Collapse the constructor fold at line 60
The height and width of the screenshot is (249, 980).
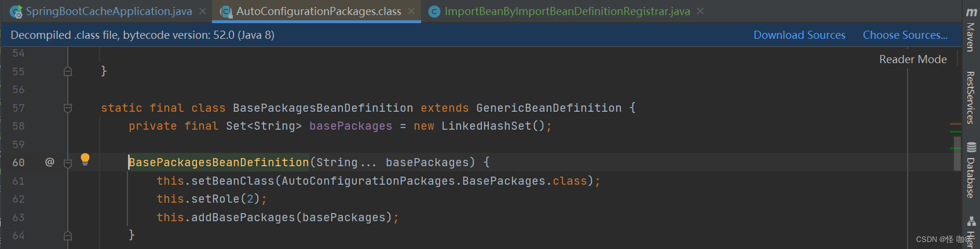click(x=68, y=163)
